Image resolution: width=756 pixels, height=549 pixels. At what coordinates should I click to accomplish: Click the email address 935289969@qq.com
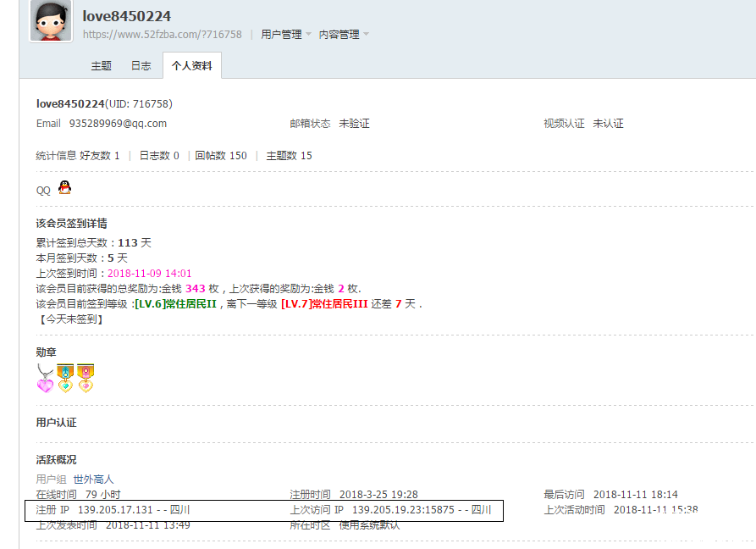(x=118, y=124)
